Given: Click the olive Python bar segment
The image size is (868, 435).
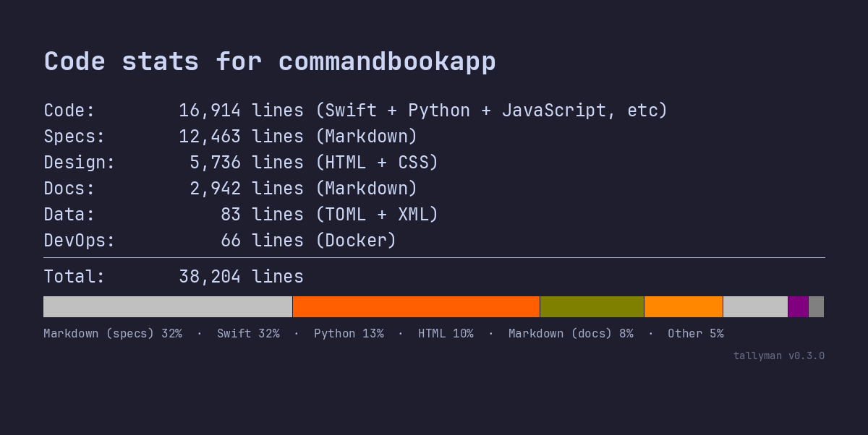Looking at the screenshot, I should click(x=591, y=306).
